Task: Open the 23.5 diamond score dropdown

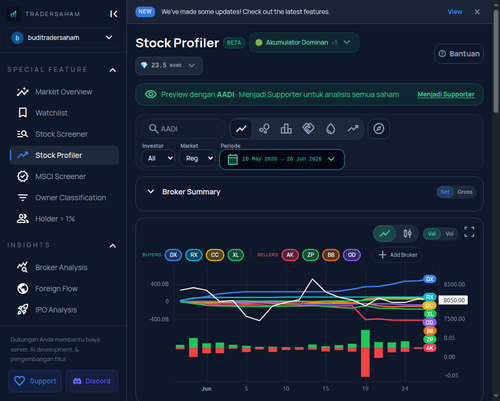Action: (169, 65)
